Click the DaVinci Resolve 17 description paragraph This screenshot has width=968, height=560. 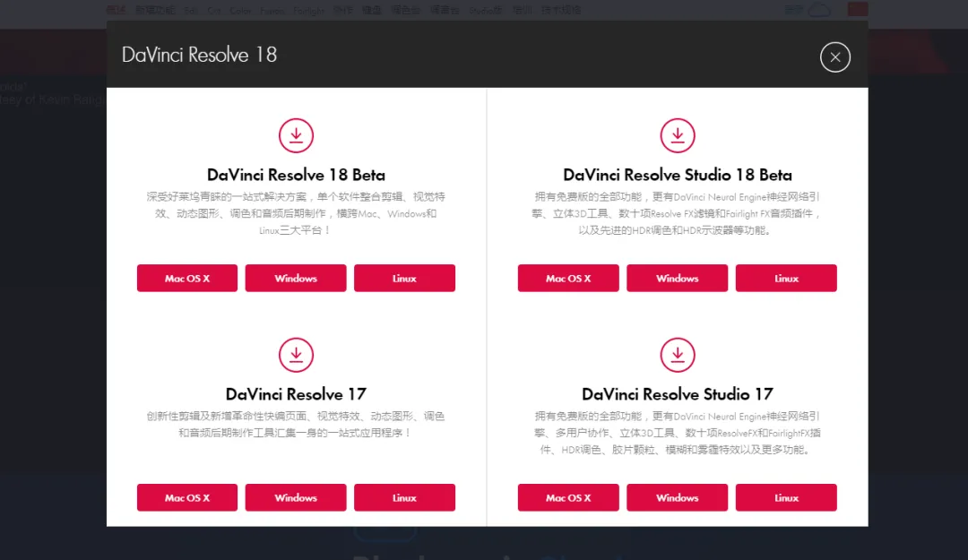point(296,424)
